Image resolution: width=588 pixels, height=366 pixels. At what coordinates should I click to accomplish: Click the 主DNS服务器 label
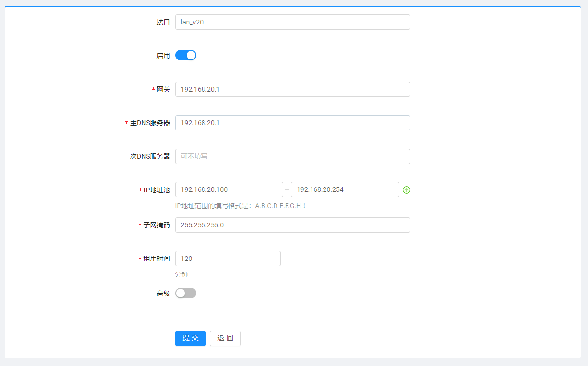(150, 123)
